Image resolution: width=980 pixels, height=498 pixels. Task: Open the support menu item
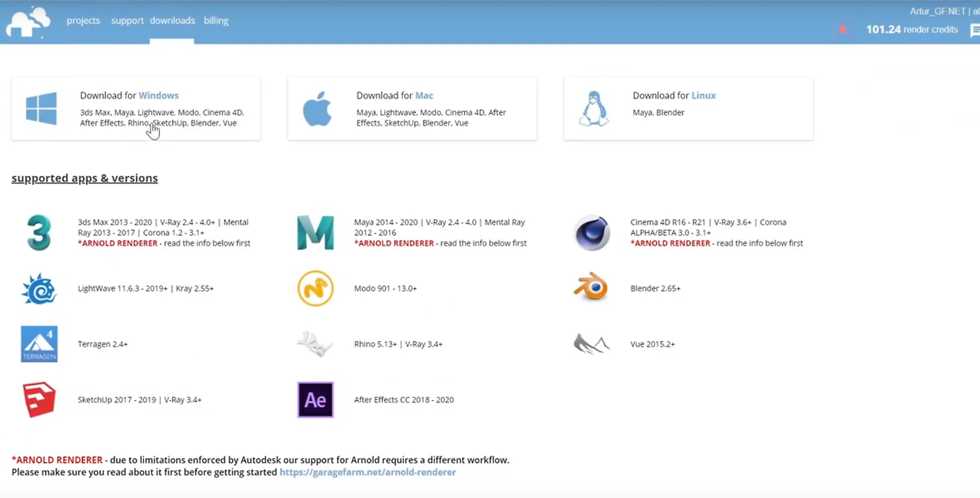(127, 21)
